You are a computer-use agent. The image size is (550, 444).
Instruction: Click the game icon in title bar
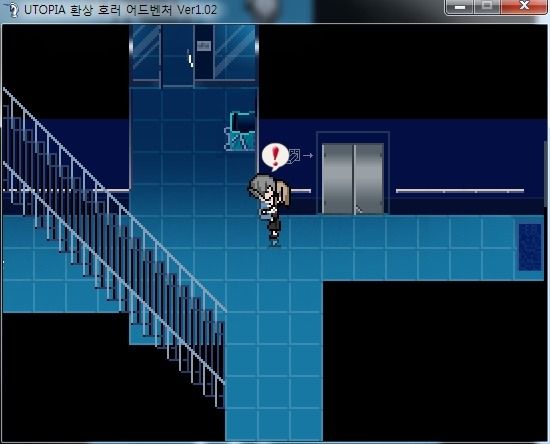pyautogui.click(x=12, y=9)
